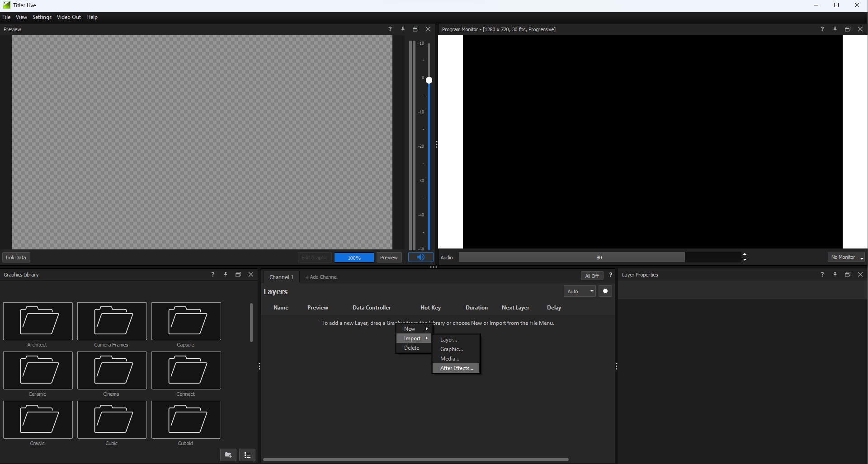Click the Edit Graphic button
Viewport: 868px width, 464px height.
(315, 258)
